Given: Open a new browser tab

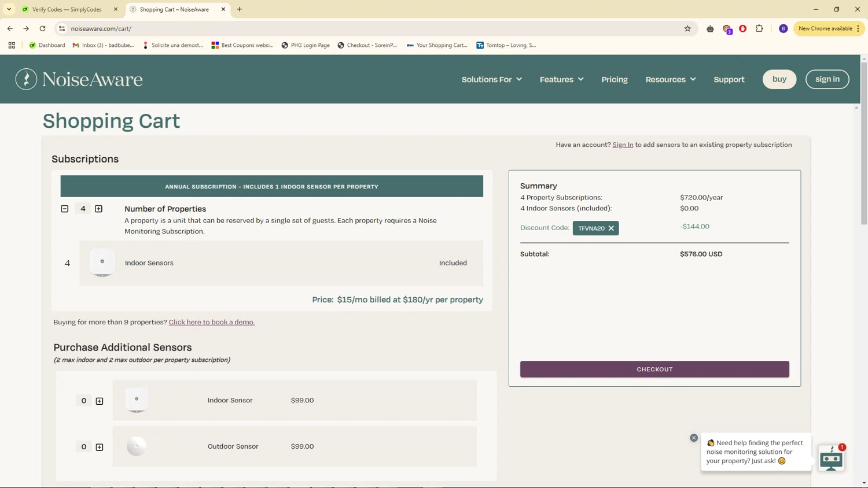Looking at the screenshot, I should click(240, 9).
